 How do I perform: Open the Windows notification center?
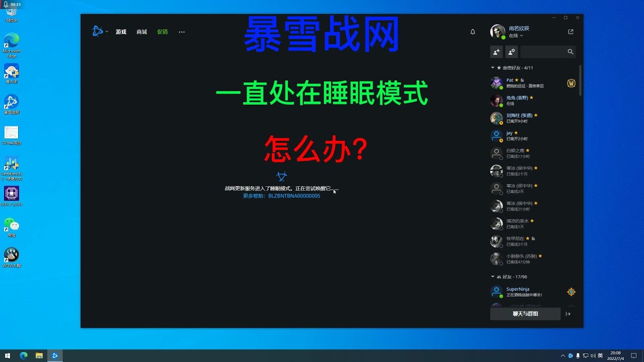click(634, 355)
